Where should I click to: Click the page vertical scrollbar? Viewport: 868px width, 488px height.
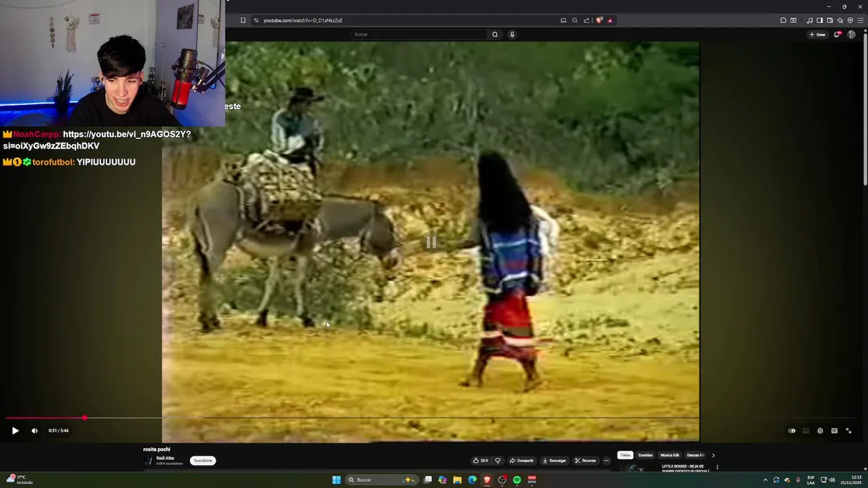865,108
